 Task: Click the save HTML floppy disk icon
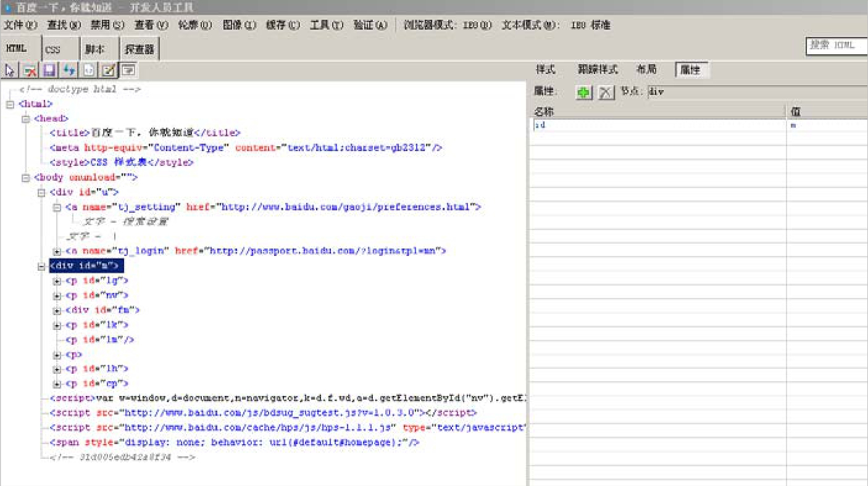click(49, 70)
